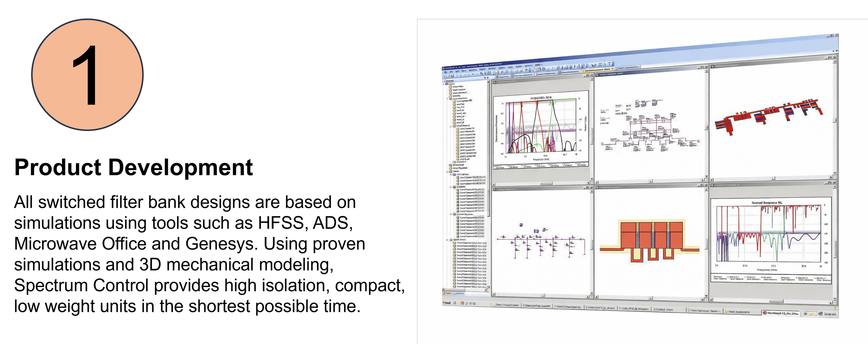Click the app icon on the 3D layout window title

[x=712, y=66]
